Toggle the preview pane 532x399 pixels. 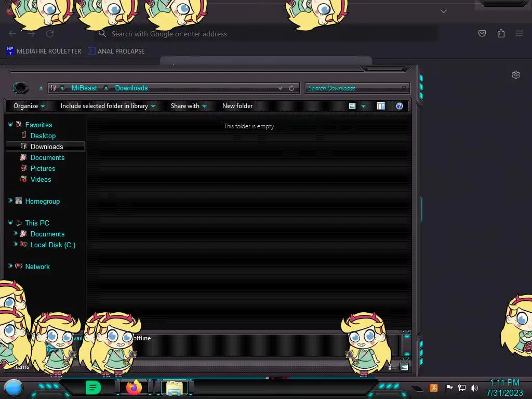coord(381,106)
